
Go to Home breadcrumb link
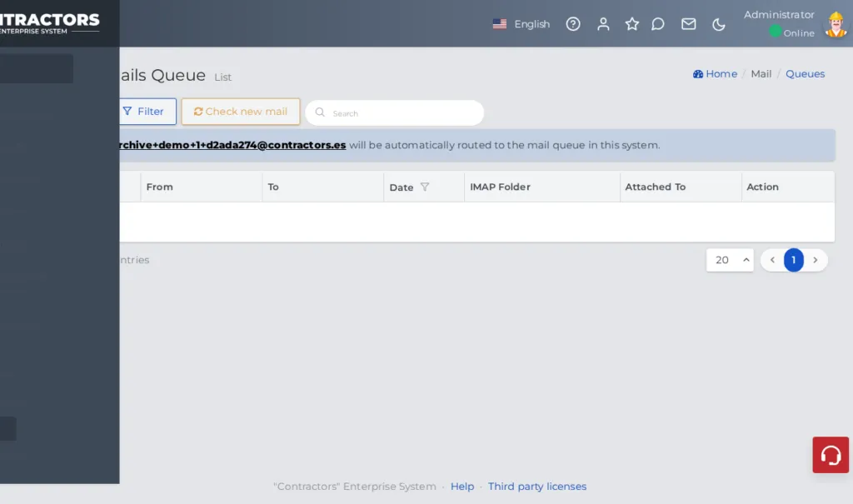coord(715,74)
